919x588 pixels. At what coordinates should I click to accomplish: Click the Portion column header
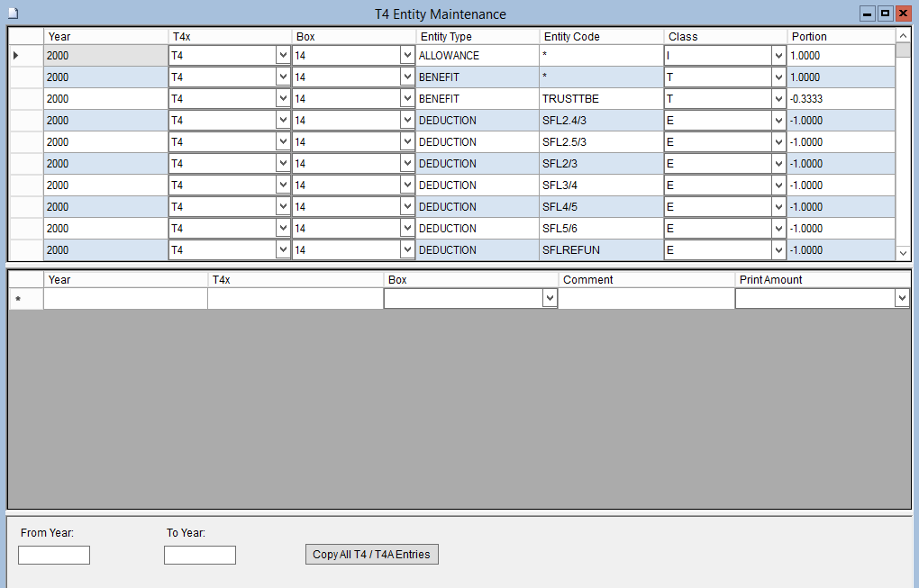(x=840, y=37)
